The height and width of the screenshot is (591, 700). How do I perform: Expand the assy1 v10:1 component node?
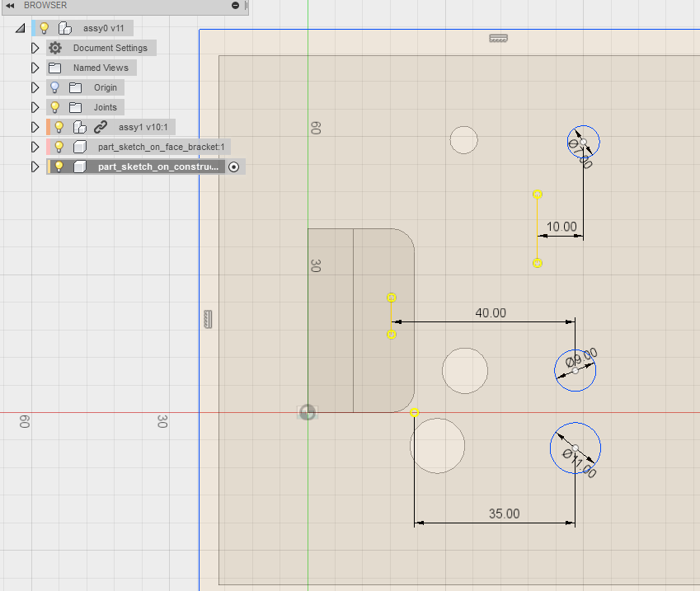pyautogui.click(x=35, y=127)
